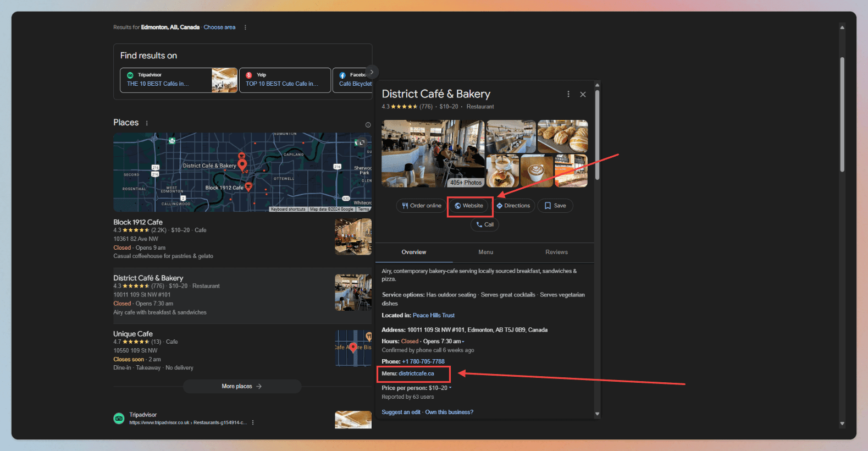View the latte art photo in the panel
The image size is (868, 451).
(x=537, y=171)
